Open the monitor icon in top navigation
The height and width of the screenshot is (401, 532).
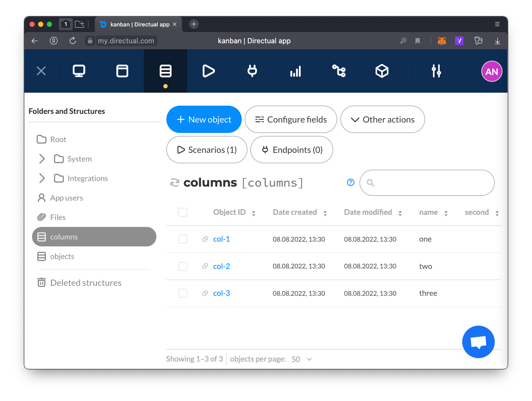coord(79,71)
